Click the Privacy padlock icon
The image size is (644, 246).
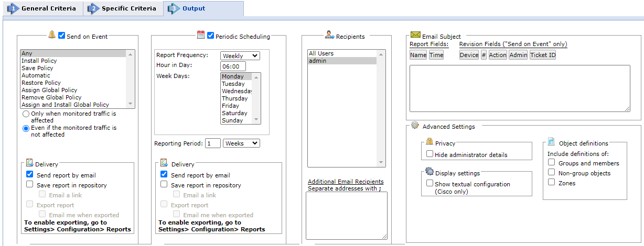coord(429,142)
